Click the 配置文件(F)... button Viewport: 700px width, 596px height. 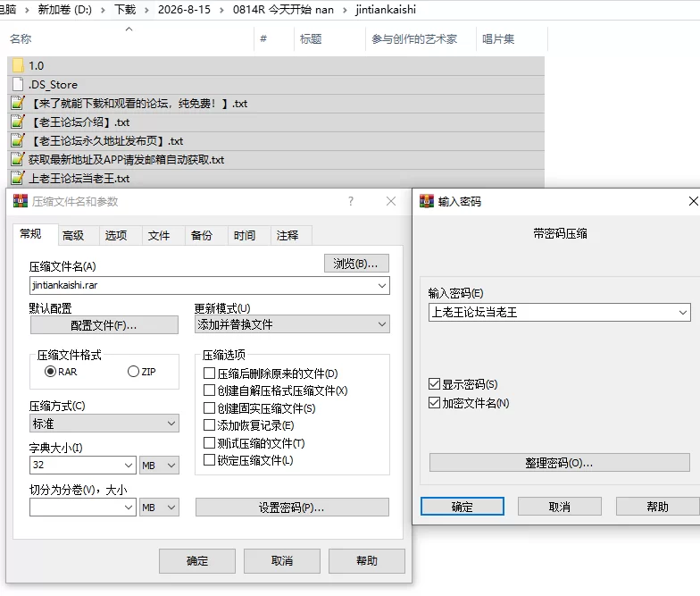click(x=104, y=325)
